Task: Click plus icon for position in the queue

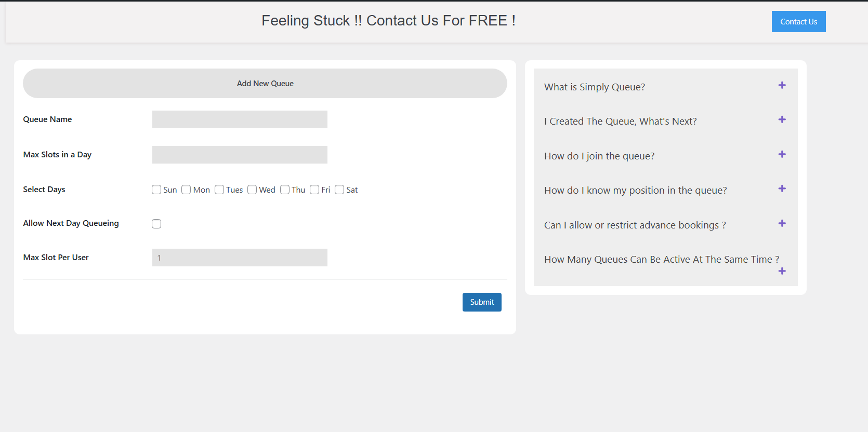Action: (x=782, y=188)
